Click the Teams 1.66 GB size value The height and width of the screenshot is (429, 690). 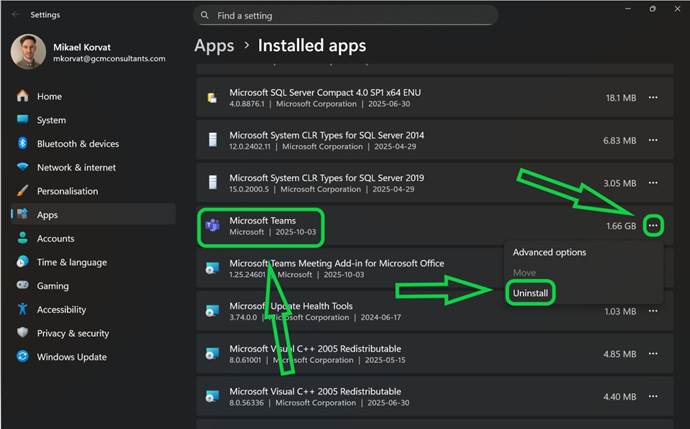tap(621, 226)
